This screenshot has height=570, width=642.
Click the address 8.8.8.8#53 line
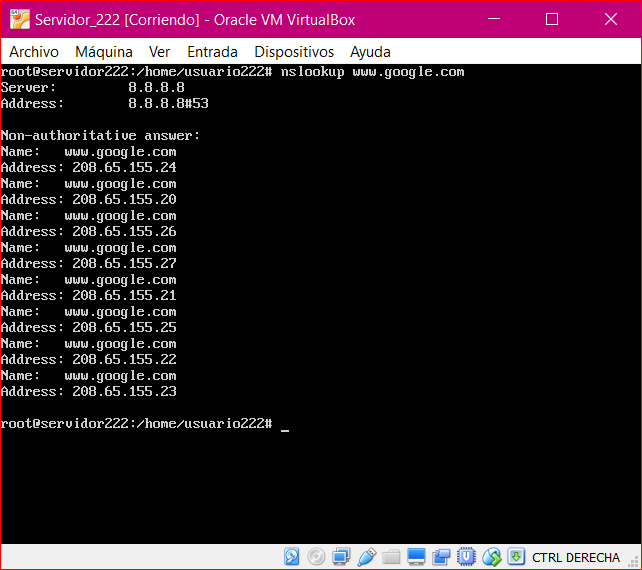(x=105, y=103)
